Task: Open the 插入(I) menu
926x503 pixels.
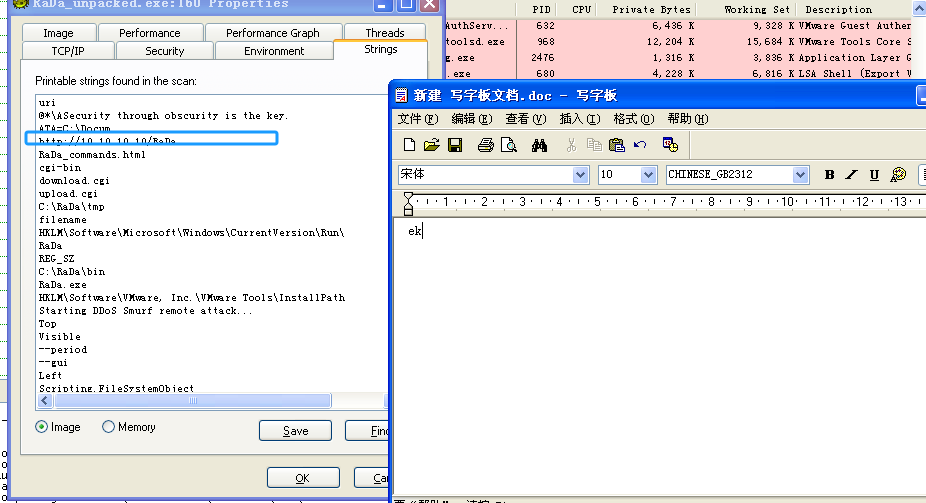Action: click(x=580, y=119)
